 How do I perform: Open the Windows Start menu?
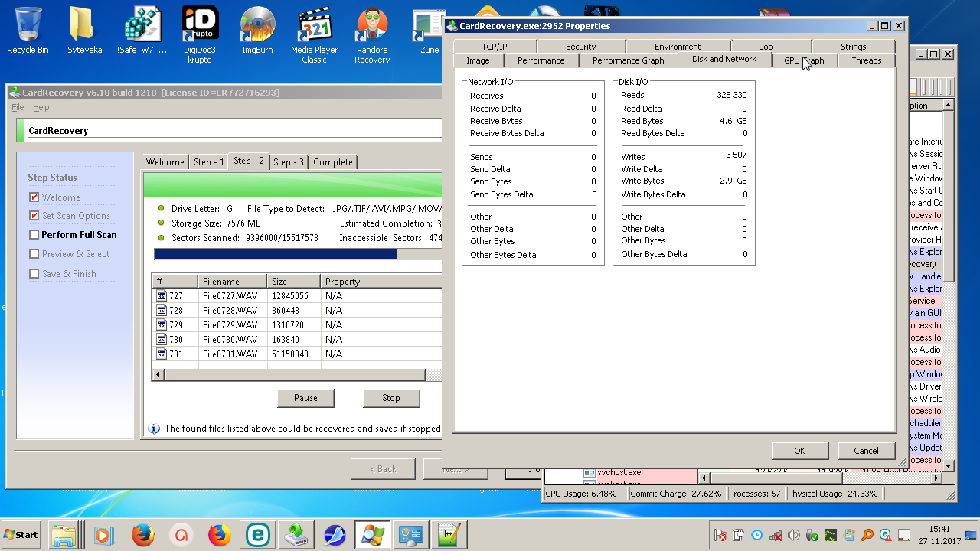(21, 535)
